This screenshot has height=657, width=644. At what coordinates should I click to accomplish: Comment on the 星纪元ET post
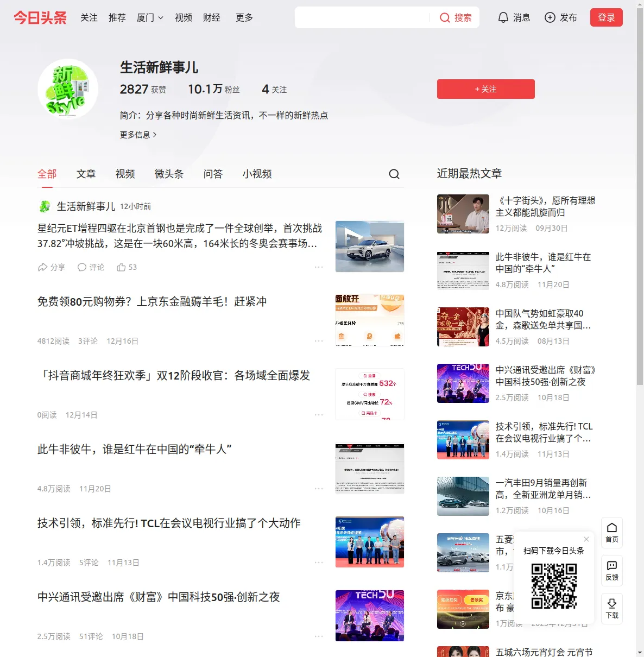tap(91, 267)
